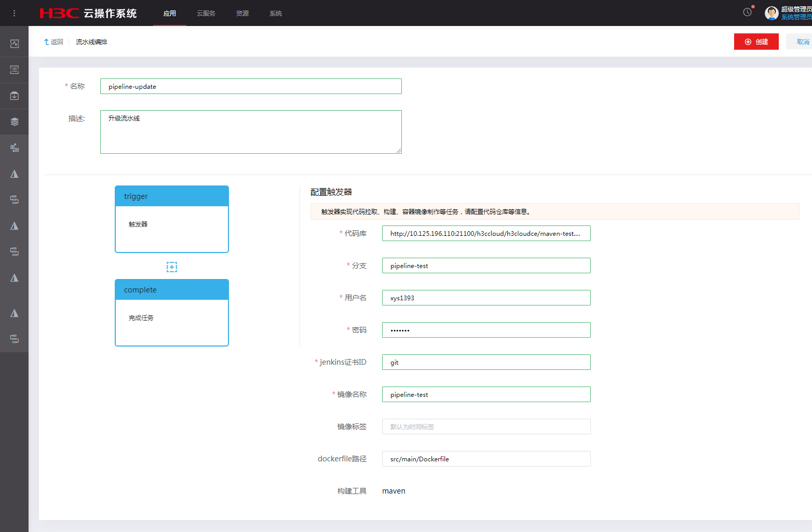Switch to the 云服务 tab
The height and width of the screenshot is (532, 812).
[206, 14]
